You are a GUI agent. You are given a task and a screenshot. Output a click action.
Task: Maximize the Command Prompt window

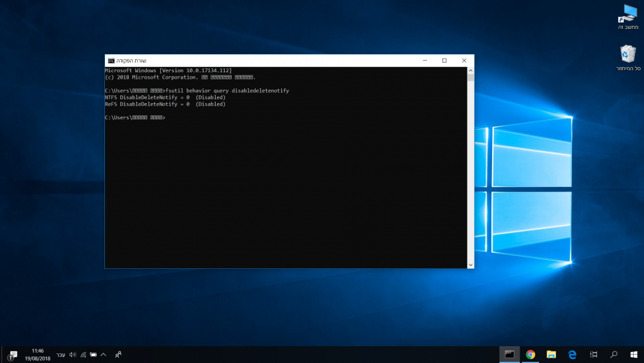444,61
